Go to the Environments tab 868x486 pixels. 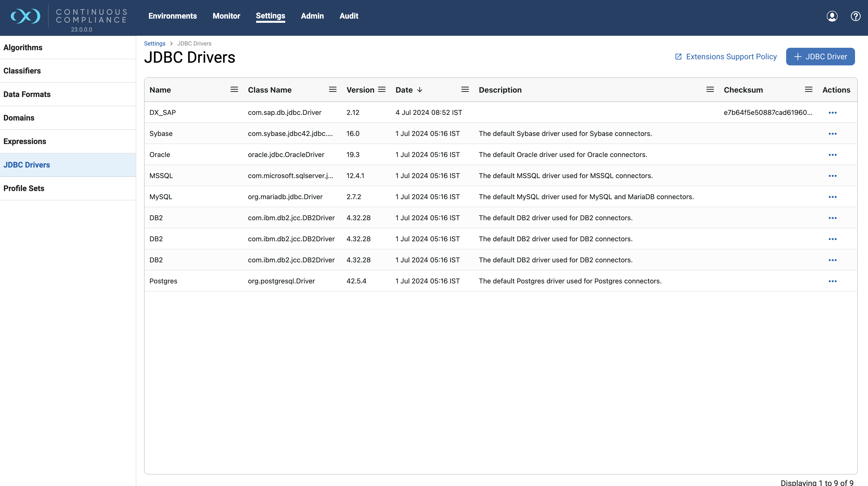point(173,16)
